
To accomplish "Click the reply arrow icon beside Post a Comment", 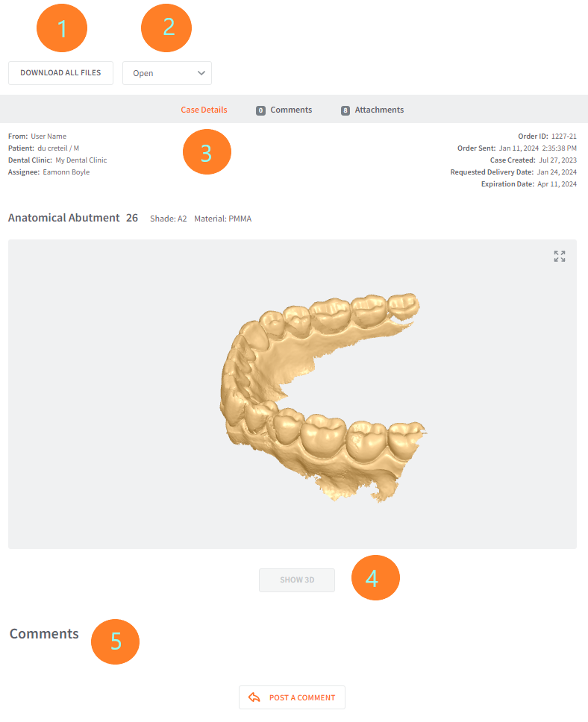I will pos(254,697).
